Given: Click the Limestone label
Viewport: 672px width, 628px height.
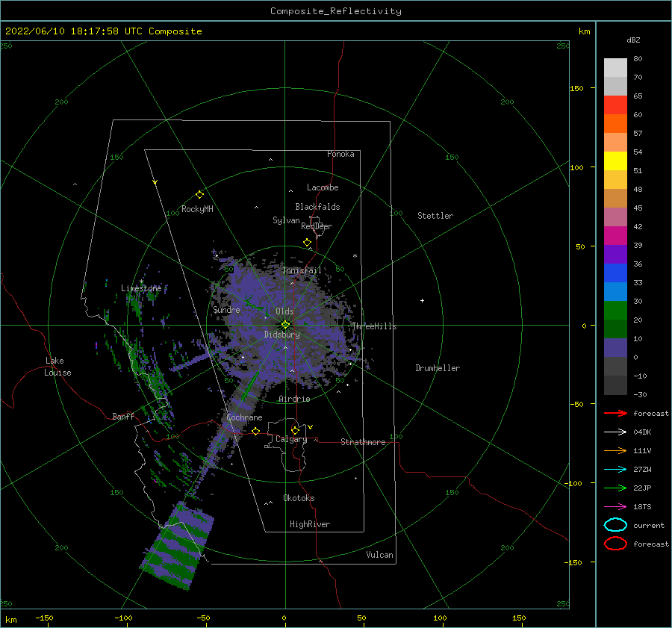Looking at the screenshot, I should pos(141,288).
